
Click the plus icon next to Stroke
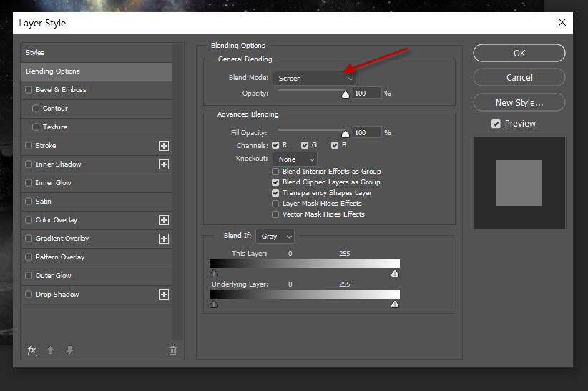[x=164, y=146]
